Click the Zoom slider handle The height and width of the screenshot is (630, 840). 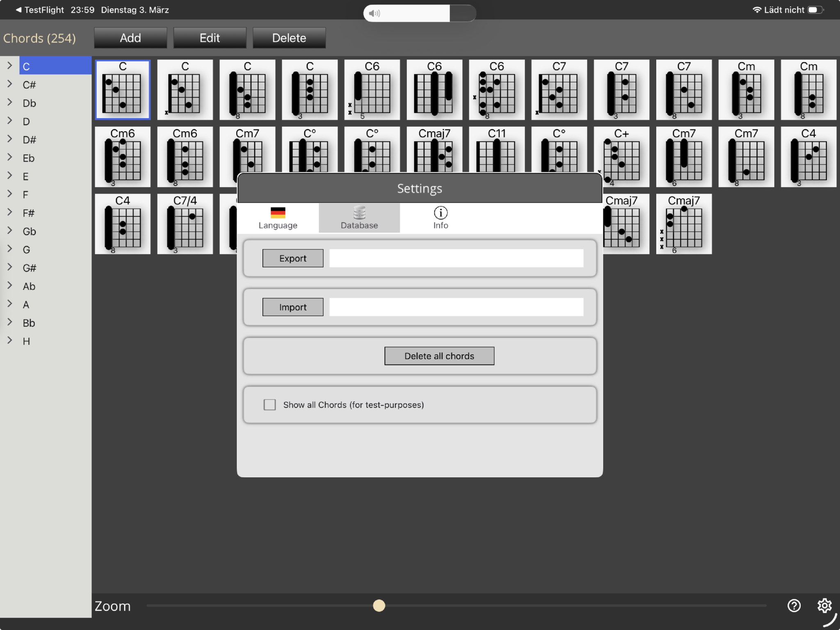point(379,605)
